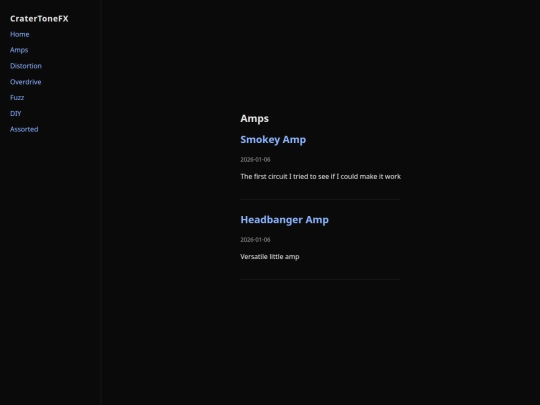Viewport: 540px width, 405px height.
Task: Select the Fuzz sidebar link
Action: pos(17,97)
